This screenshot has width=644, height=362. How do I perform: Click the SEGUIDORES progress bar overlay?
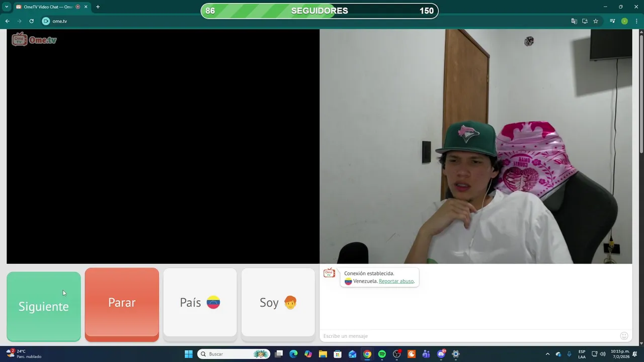pos(319,11)
